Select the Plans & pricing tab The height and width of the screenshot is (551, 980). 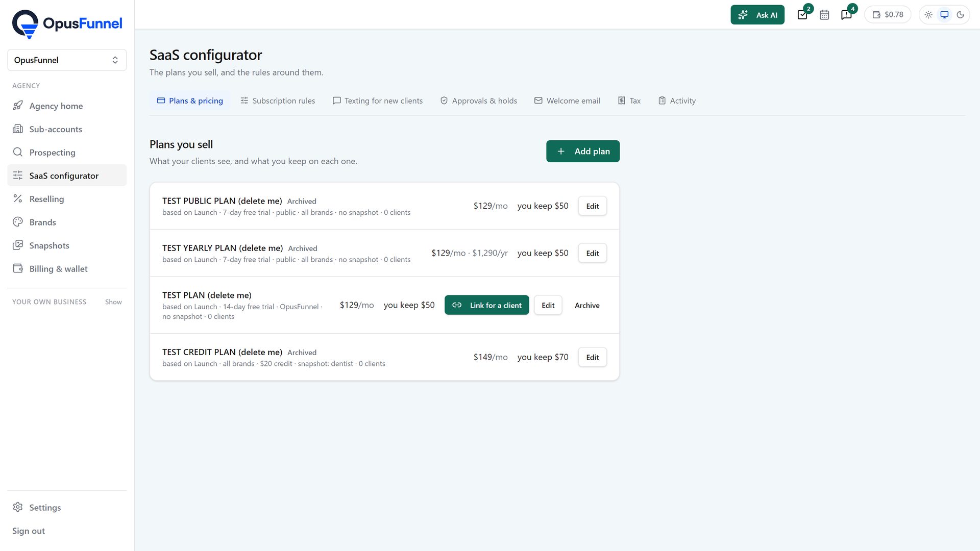coord(190,101)
